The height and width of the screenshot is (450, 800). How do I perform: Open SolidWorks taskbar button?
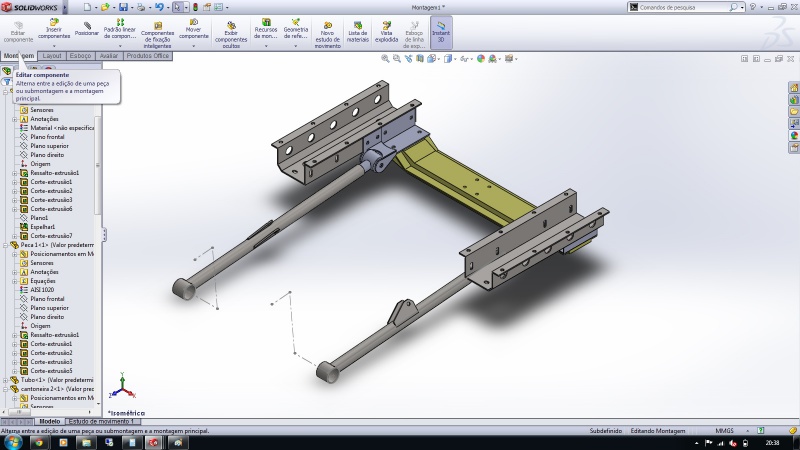(154, 442)
